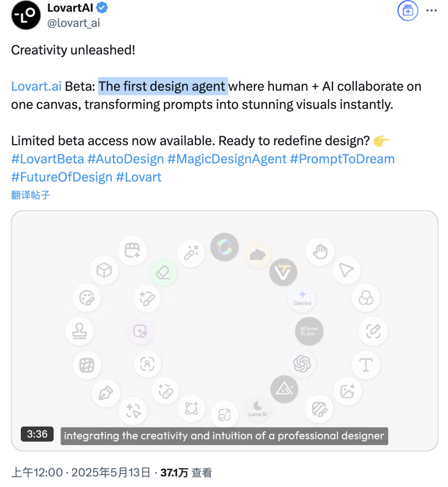Click the Gemini logo in the video
This screenshot has height=487, width=448.
(302, 298)
